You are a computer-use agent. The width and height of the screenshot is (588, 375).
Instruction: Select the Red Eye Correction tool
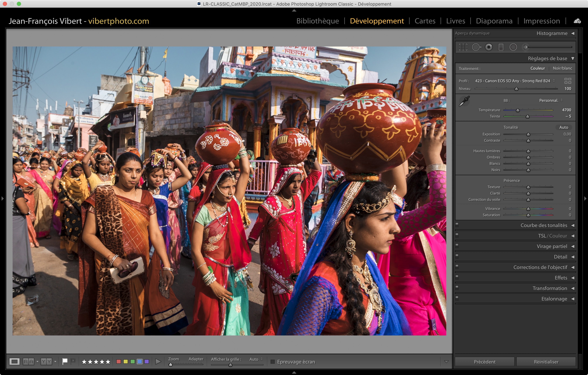[x=489, y=47]
